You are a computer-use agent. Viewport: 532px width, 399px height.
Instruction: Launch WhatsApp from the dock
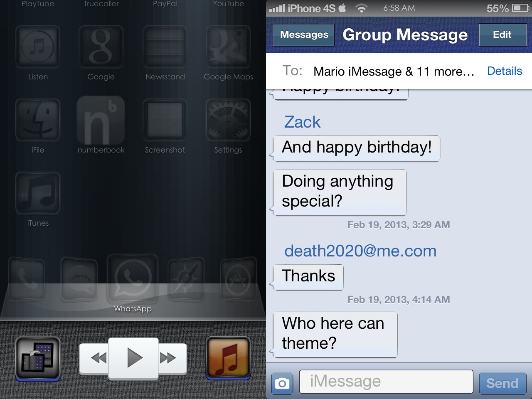coord(133,278)
